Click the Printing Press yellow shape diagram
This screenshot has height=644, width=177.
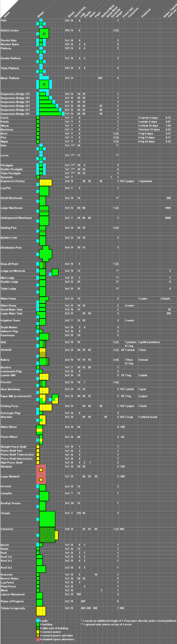(45, 407)
